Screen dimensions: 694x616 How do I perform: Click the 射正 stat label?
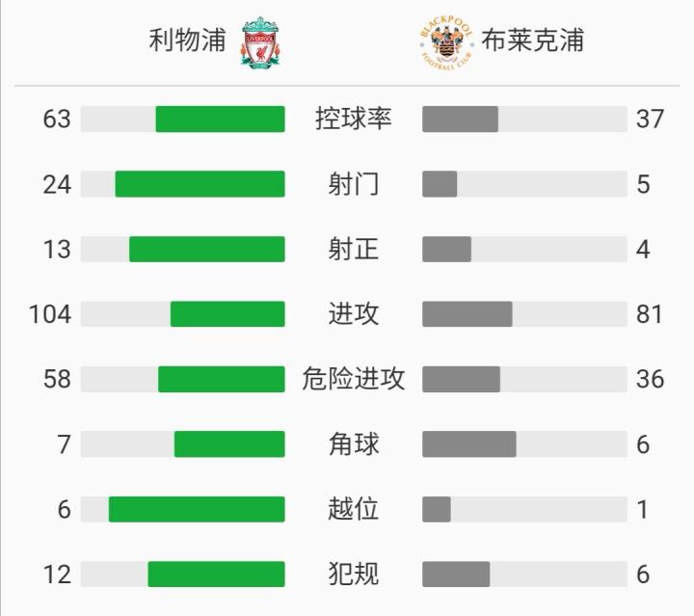coord(354,249)
